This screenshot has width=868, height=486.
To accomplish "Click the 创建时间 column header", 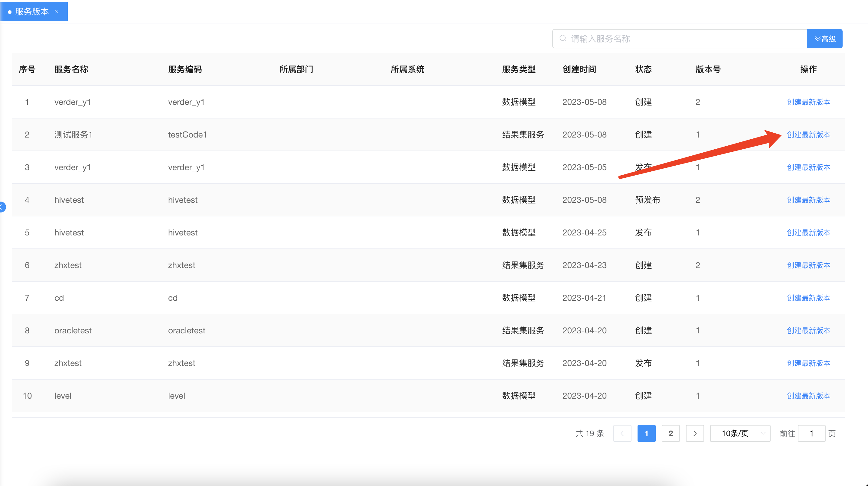I will [579, 70].
